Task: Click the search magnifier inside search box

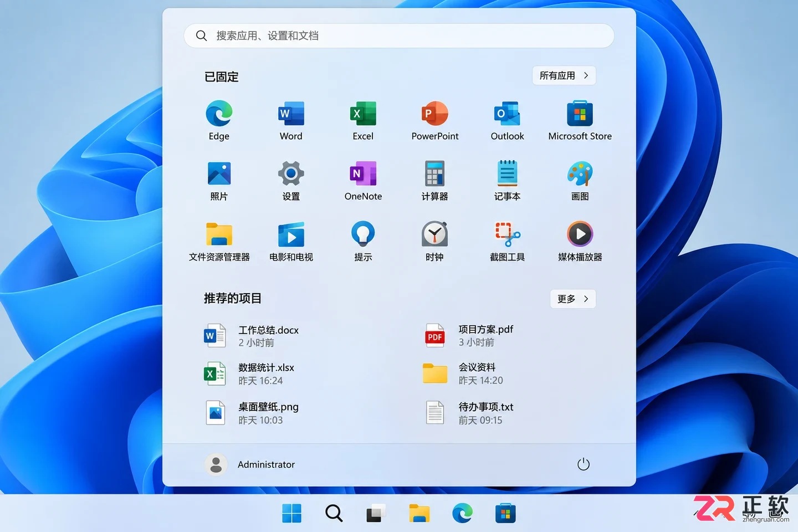Action: click(x=201, y=35)
